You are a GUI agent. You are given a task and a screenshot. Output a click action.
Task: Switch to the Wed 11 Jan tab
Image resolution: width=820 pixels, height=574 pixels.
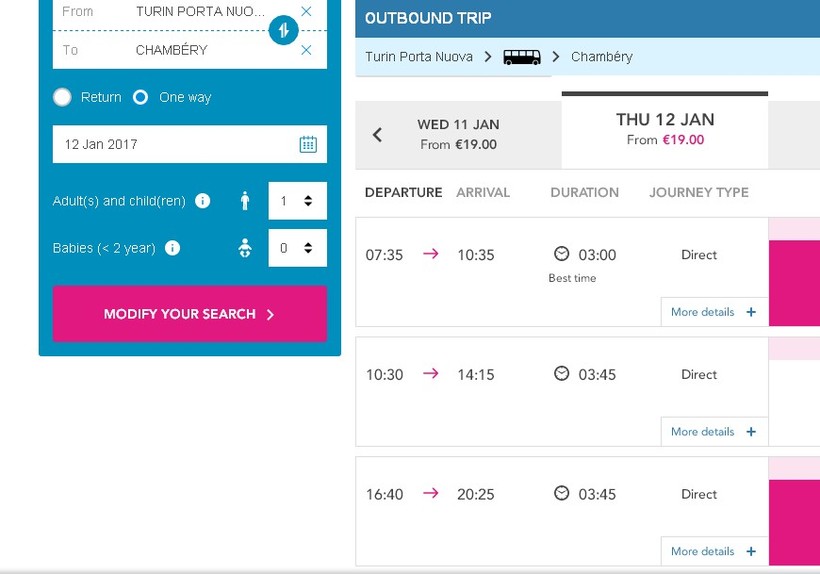[458, 135]
